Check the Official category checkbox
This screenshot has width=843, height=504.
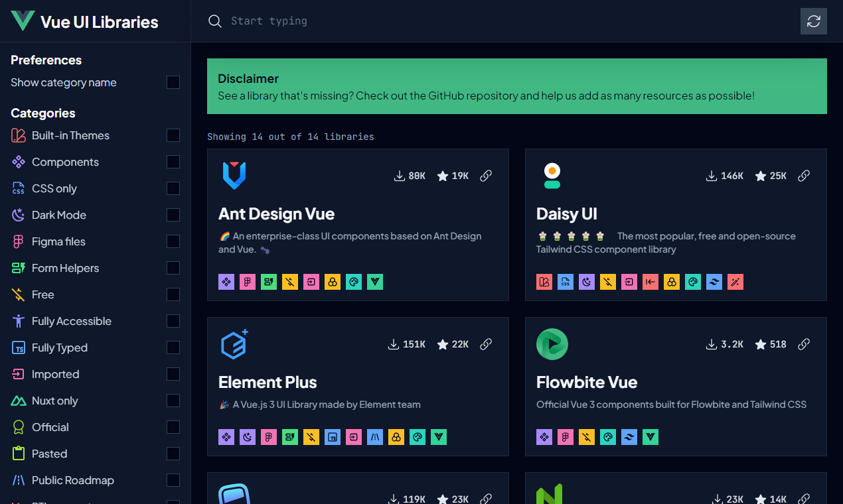(x=173, y=427)
